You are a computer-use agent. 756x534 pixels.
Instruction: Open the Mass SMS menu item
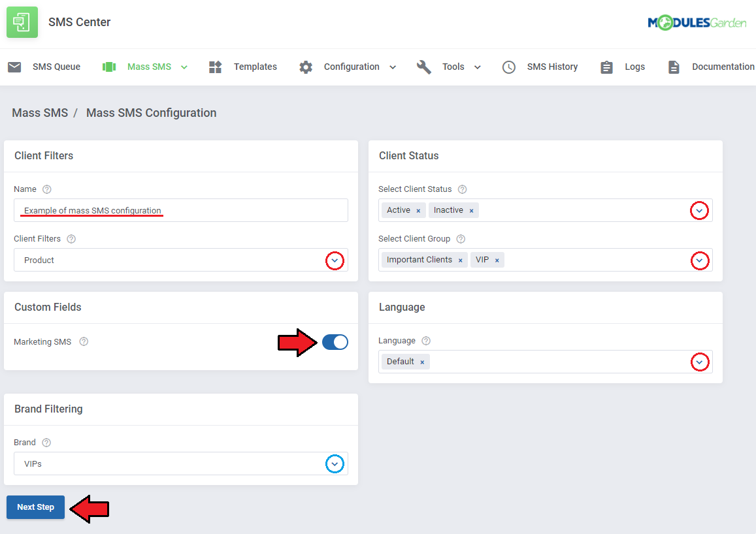[x=149, y=67]
